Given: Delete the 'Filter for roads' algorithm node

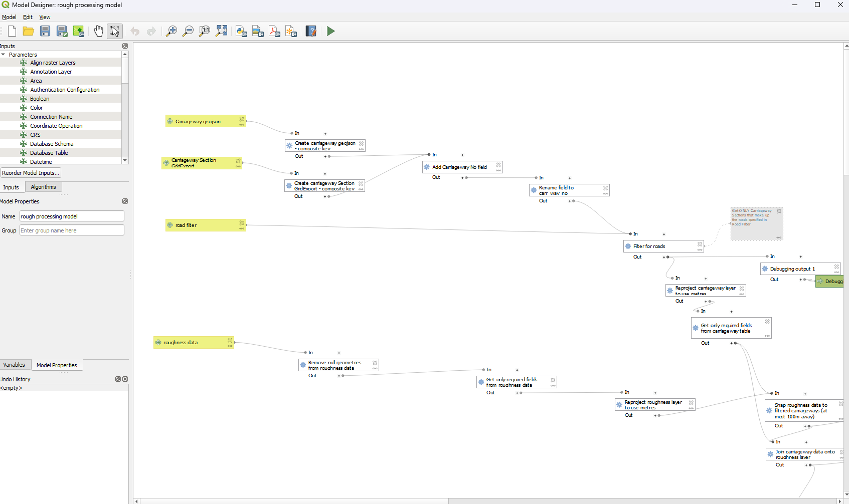Looking at the screenshot, I should point(700,244).
